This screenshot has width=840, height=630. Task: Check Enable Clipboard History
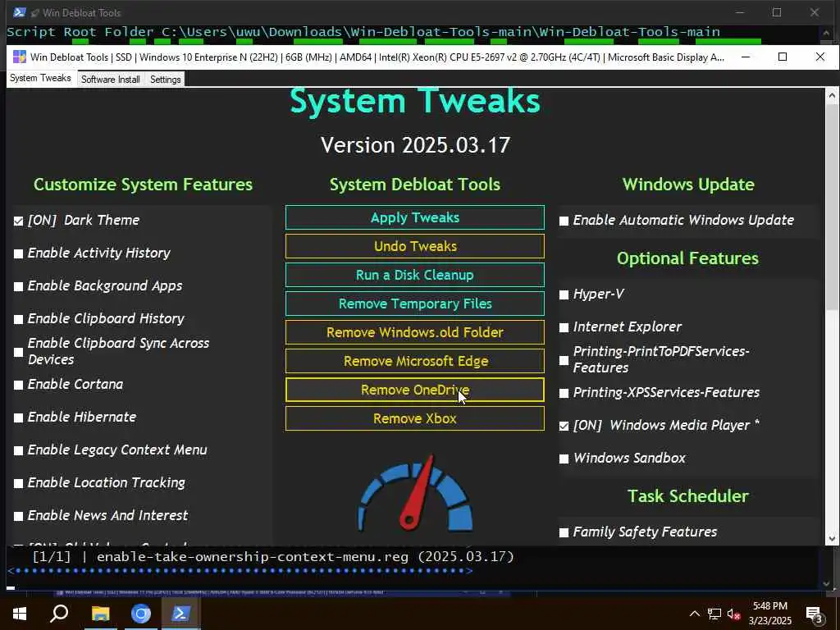[x=19, y=319]
